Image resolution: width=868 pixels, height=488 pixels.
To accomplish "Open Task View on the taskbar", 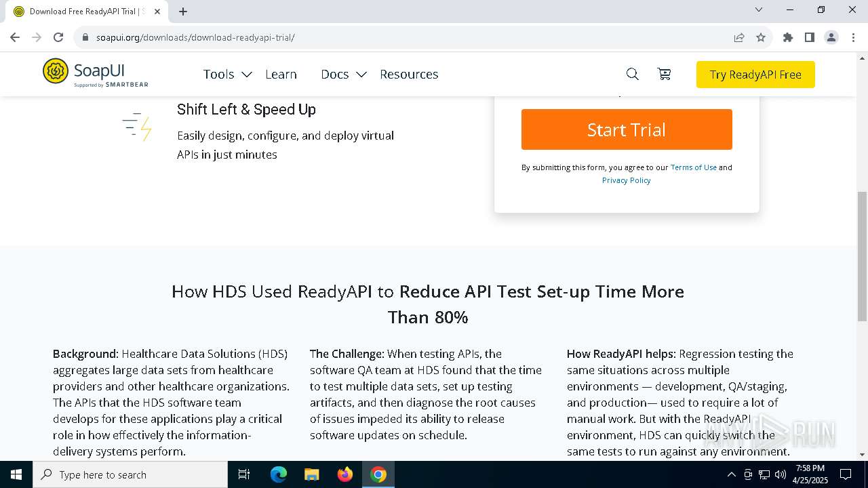I will (x=244, y=474).
